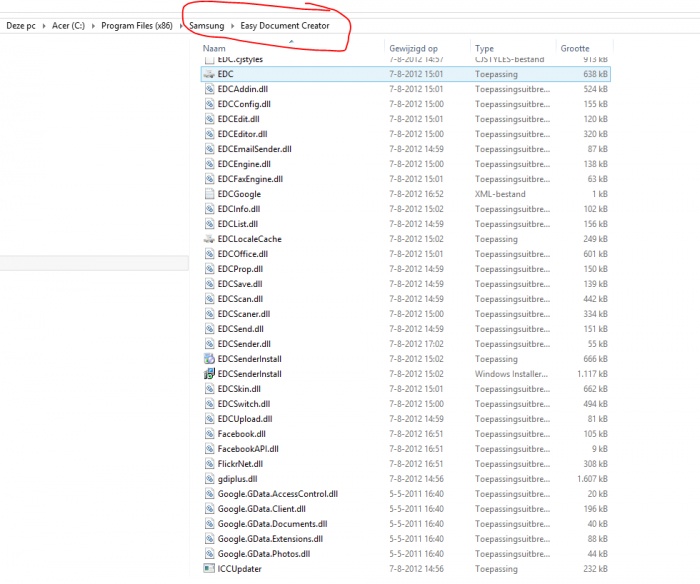Navigate to Acer (C:) in the address bar
This screenshot has height=584, width=700.
tap(68, 26)
